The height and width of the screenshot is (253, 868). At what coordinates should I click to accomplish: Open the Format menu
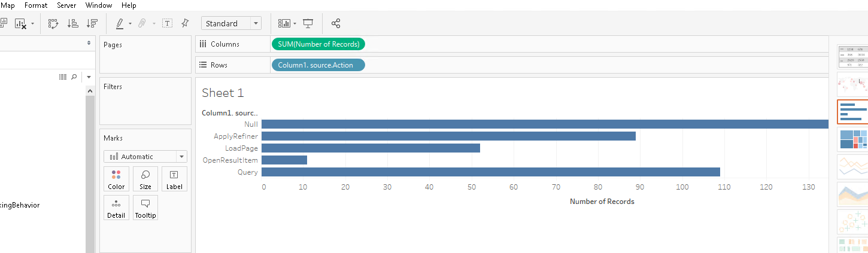point(36,5)
